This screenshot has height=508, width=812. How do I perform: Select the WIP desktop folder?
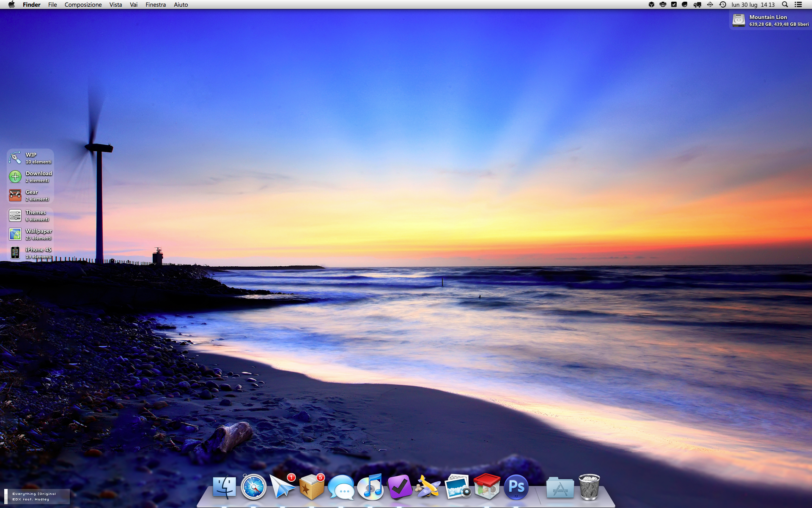pyautogui.click(x=30, y=158)
